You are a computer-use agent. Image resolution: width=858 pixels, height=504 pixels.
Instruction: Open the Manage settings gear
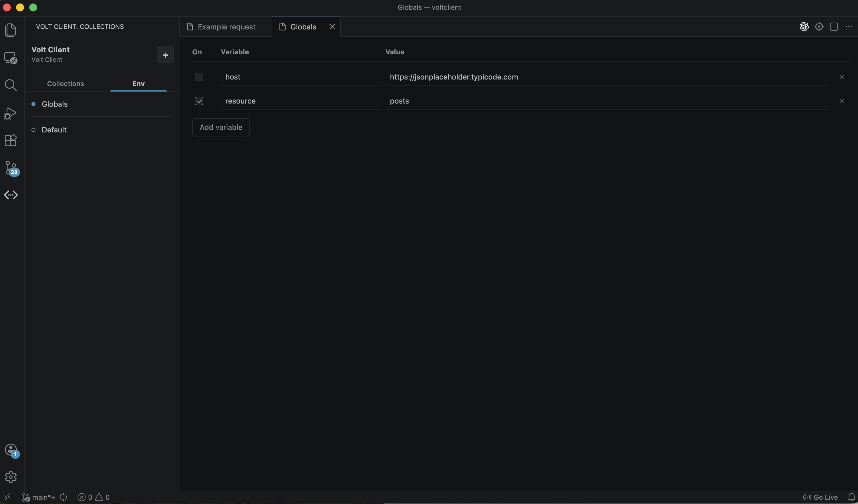11,477
